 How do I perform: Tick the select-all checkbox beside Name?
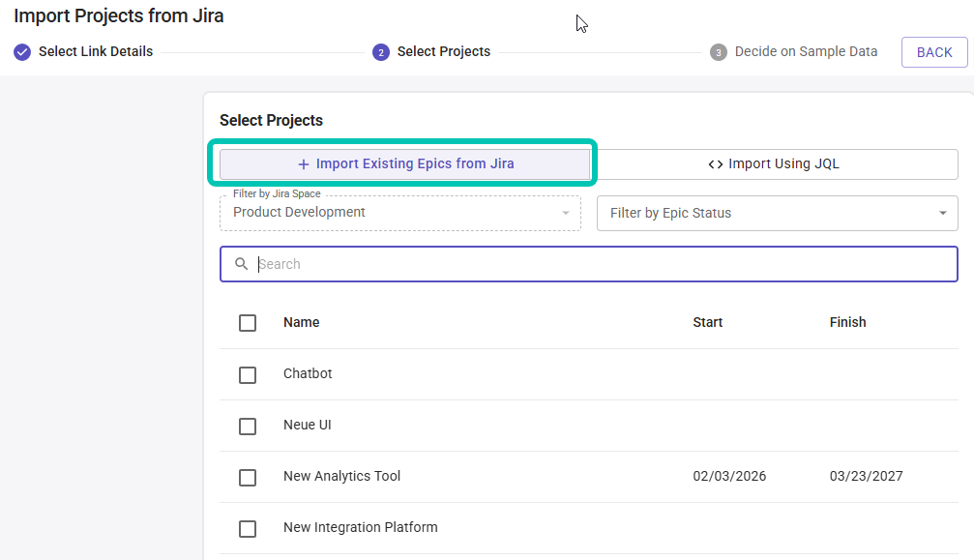click(248, 323)
